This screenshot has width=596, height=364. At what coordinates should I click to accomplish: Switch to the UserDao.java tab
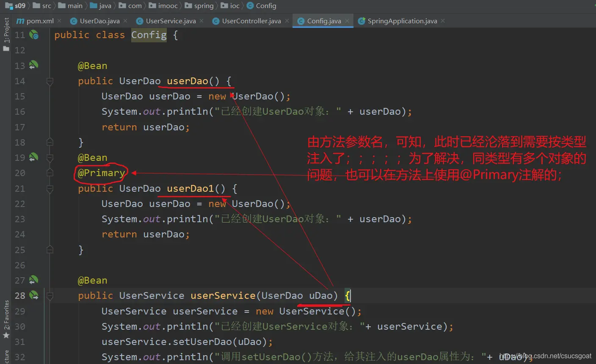coord(99,21)
